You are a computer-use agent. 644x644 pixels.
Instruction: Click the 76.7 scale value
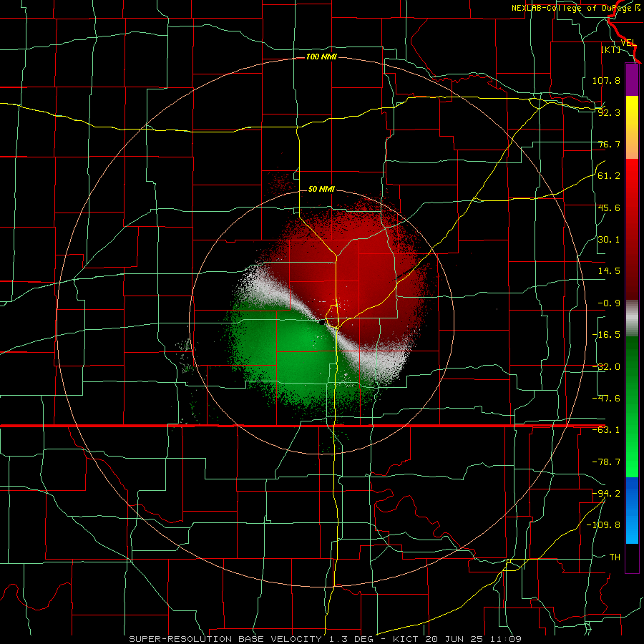click(609, 144)
